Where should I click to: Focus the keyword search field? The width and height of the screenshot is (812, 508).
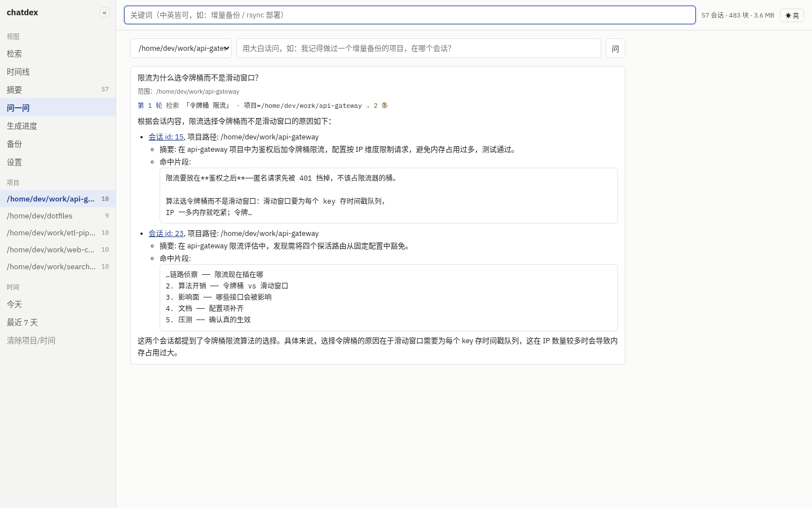410,15
